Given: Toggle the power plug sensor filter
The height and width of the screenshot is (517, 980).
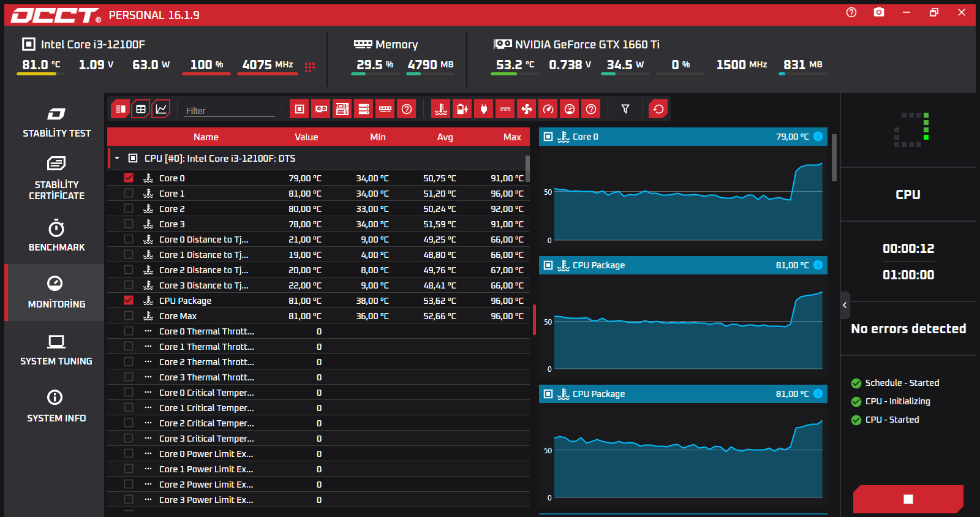Looking at the screenshot, I should point(484,109).
